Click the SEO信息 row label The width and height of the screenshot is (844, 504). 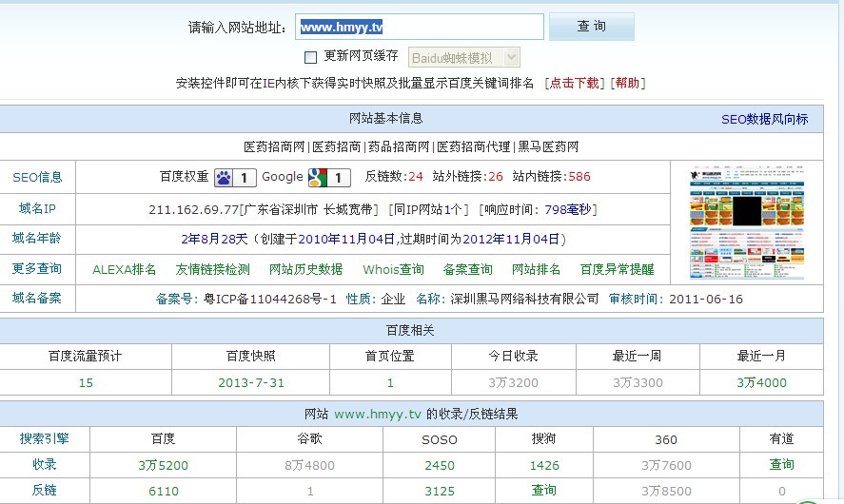point(38,177)
